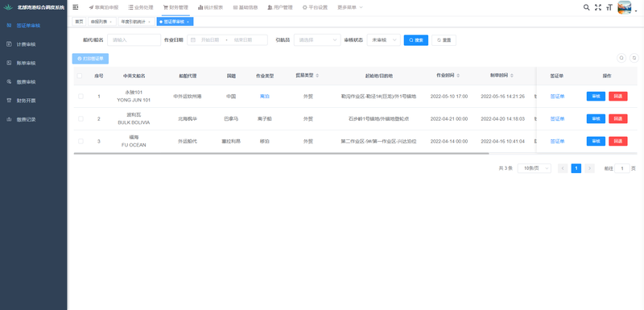Close the 年度引航统计 tab
This screenshot has height=310, width=644.
149,22
